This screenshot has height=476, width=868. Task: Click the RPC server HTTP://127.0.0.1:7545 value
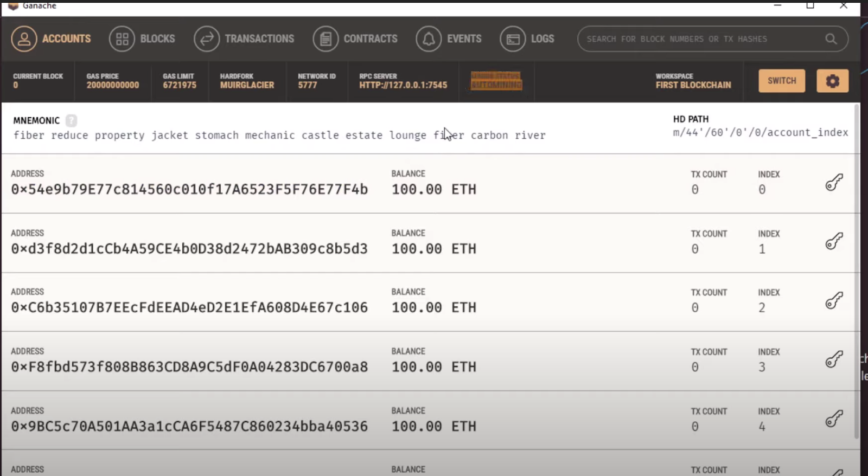pyautogui.click(x=403, y=85)
